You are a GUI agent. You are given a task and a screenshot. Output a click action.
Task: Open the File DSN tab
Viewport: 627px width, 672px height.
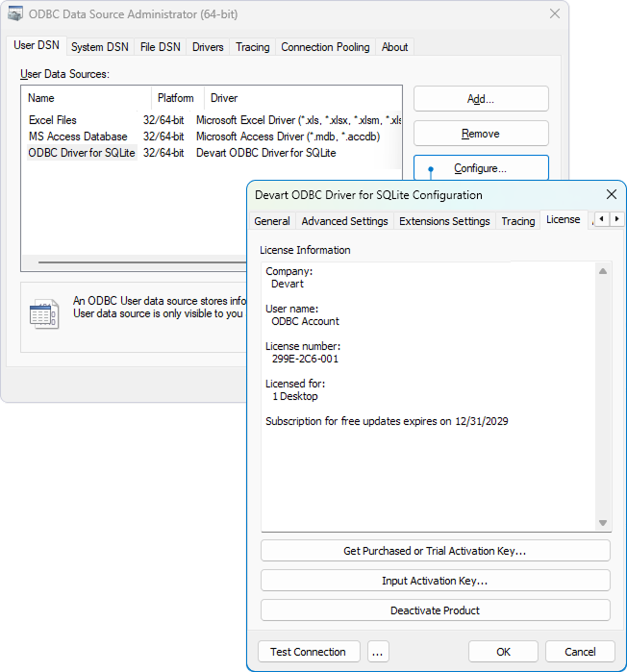[x=161, y=47]
